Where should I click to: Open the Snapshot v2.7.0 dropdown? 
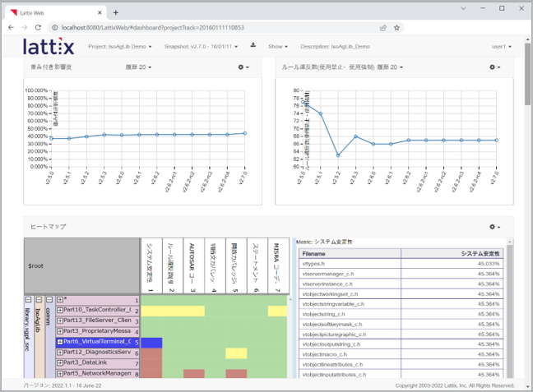201,47
